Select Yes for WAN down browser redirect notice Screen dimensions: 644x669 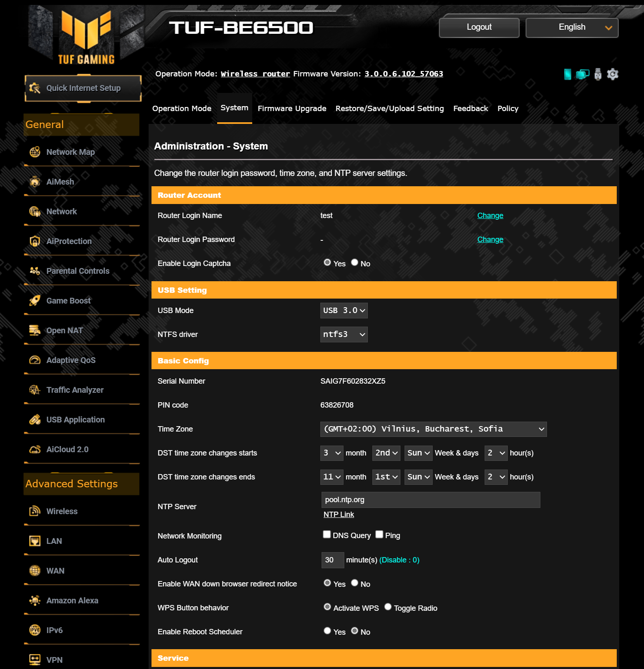click(x=327, y=583)
